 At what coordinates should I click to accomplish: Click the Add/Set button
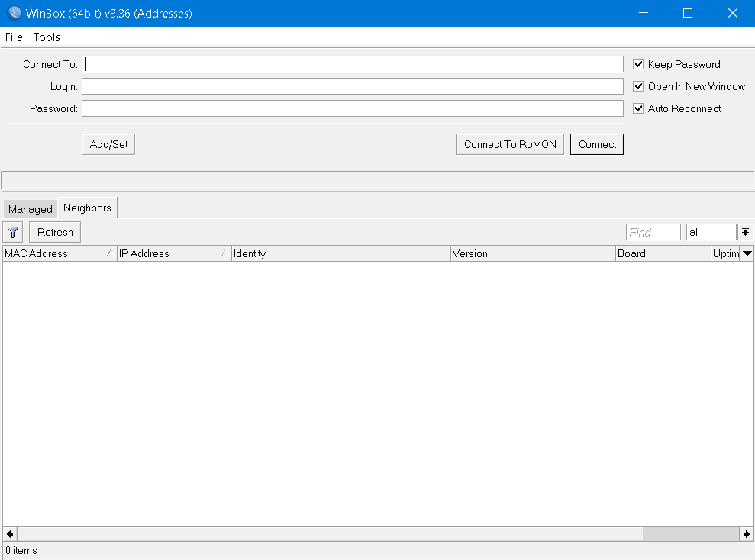pos(108,144)
